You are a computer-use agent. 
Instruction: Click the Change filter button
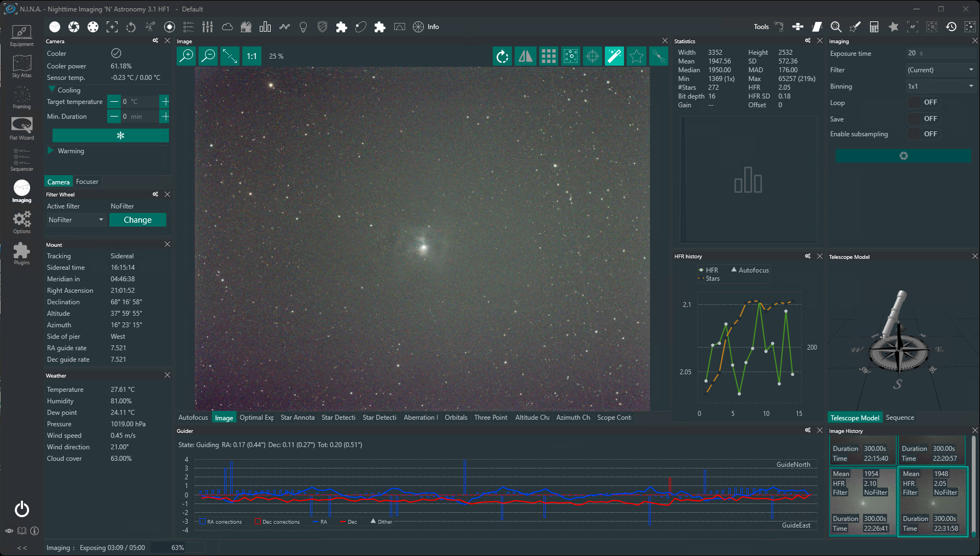click(138, 220)
